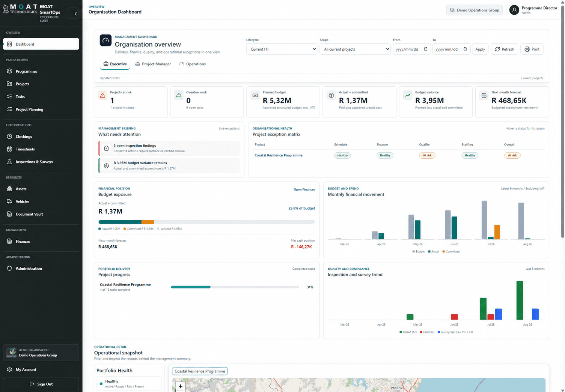Click the Timesheets icon
This screenshot has height=392, width=565.
coord(9,149)
